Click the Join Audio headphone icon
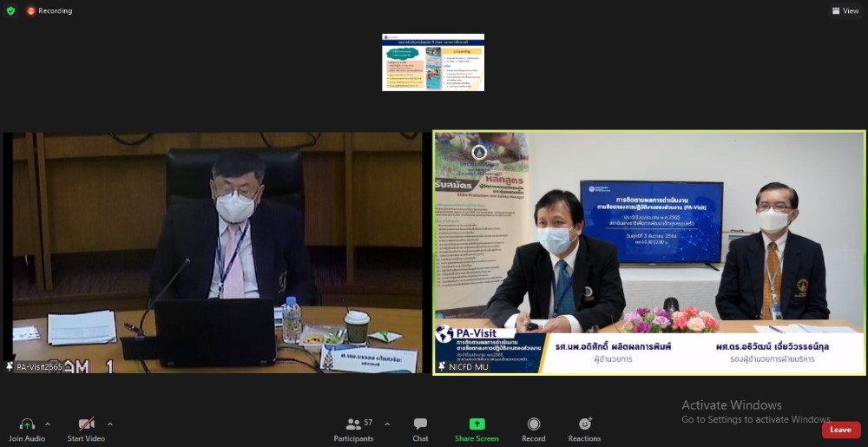The height and width of the screenshot is (447, 868). click(27, 424)
